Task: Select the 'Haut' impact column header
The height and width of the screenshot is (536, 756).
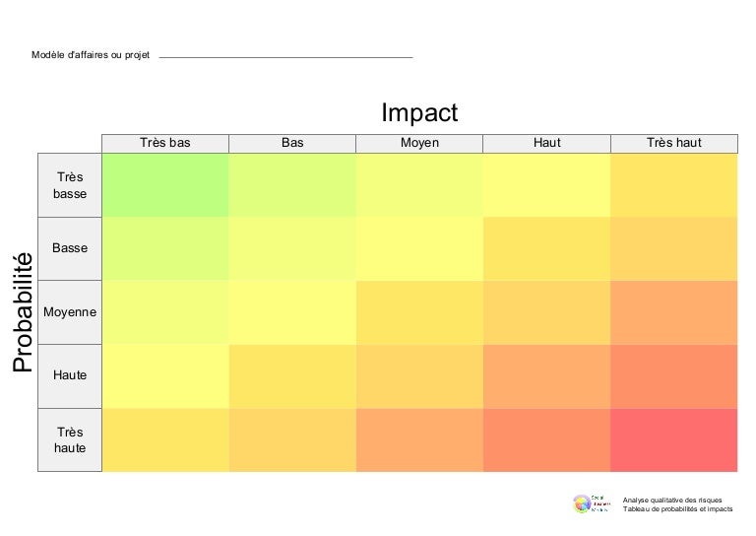Action: 546,143
